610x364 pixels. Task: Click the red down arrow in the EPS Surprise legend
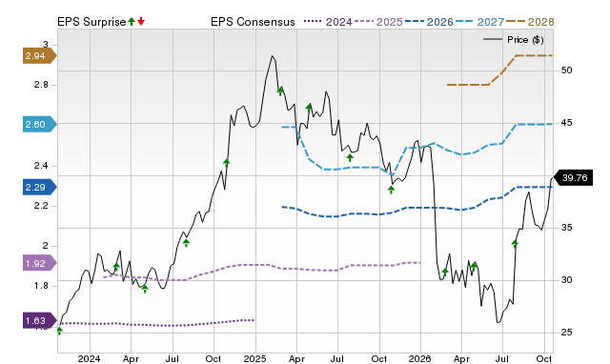pyautogui.click(x=141, y=22)
